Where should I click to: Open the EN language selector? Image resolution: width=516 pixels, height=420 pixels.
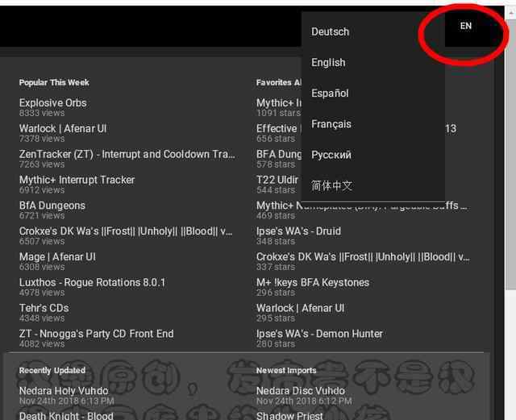click(466, 26)
